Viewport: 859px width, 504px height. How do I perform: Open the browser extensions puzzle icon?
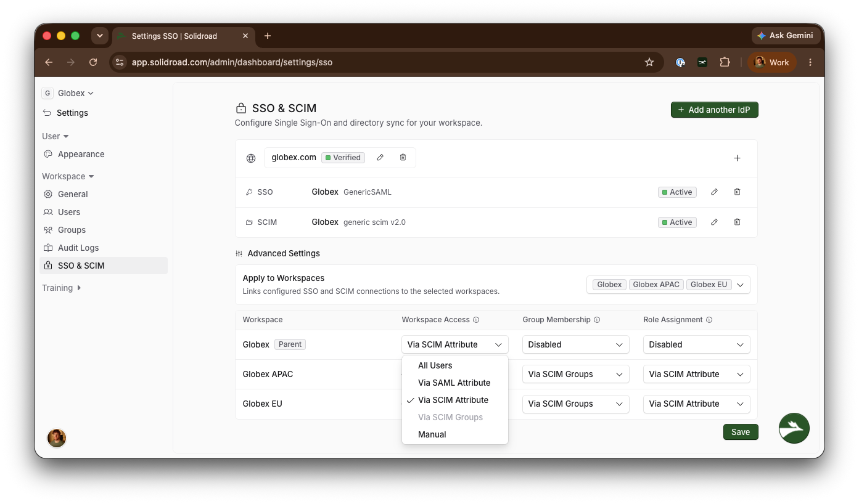(x=725, y=62)
